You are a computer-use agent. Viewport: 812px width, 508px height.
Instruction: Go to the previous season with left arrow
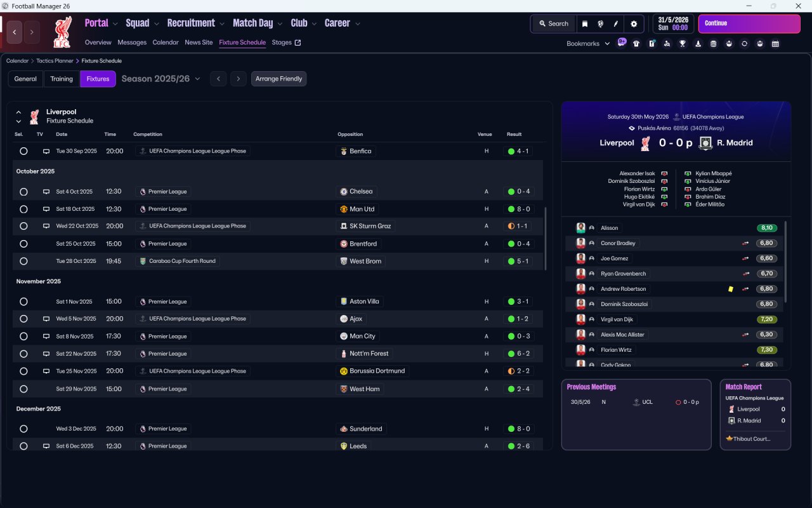tap(218, 79)
